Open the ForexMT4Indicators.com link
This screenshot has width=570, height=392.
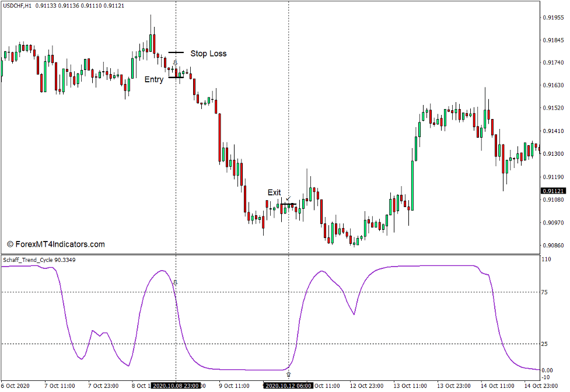[55, 244]
